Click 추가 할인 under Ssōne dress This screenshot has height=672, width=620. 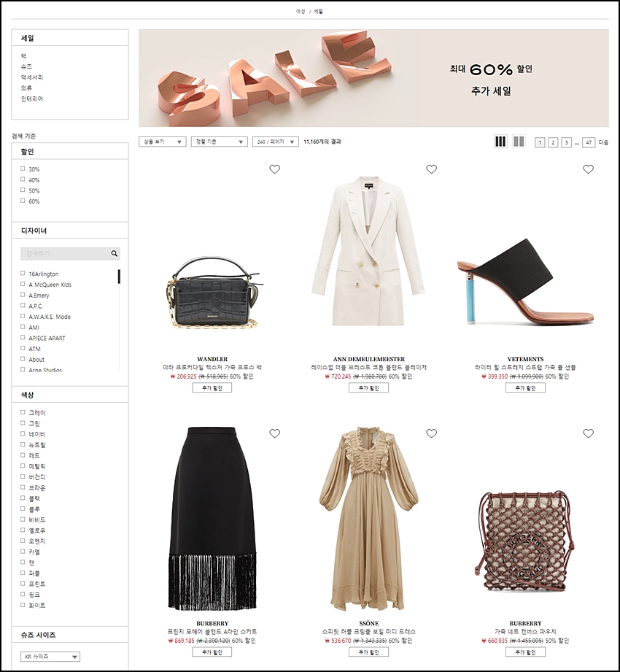tap(369, 652)
